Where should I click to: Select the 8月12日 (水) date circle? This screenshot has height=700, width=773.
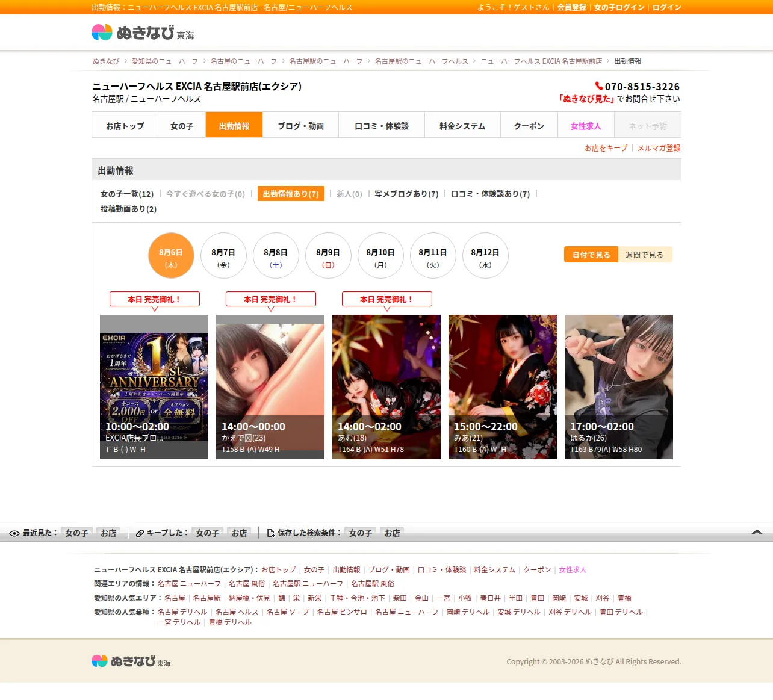pos(485,256)
